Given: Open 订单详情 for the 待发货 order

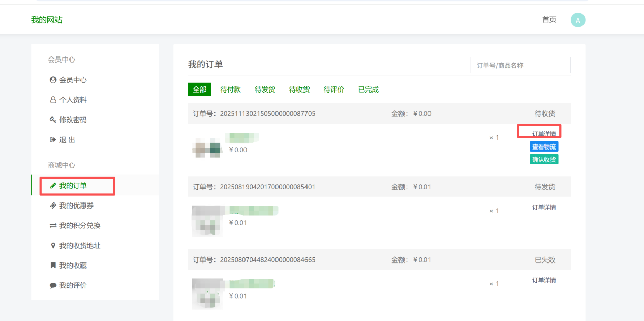Looking at the screenshot, I should coord(544,207).
